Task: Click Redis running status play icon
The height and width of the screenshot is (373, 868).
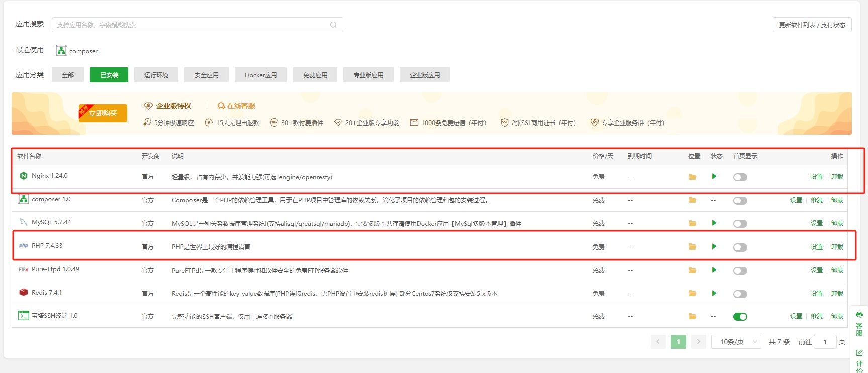Action: (714, 293)
